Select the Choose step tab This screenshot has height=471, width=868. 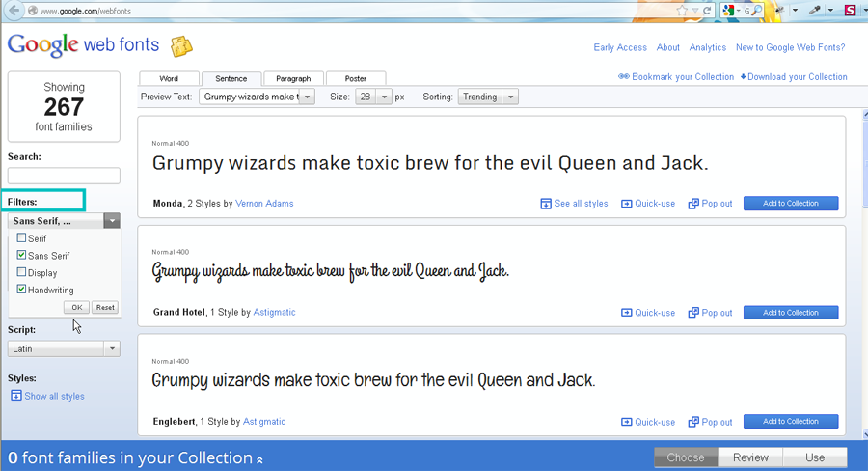click(x=686, y=457)
